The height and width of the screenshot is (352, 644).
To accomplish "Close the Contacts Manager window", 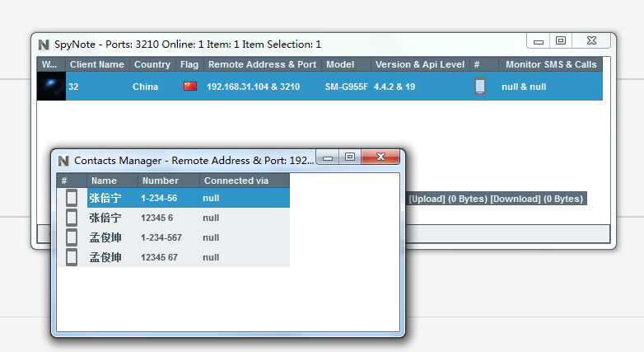I will [380, 157].
